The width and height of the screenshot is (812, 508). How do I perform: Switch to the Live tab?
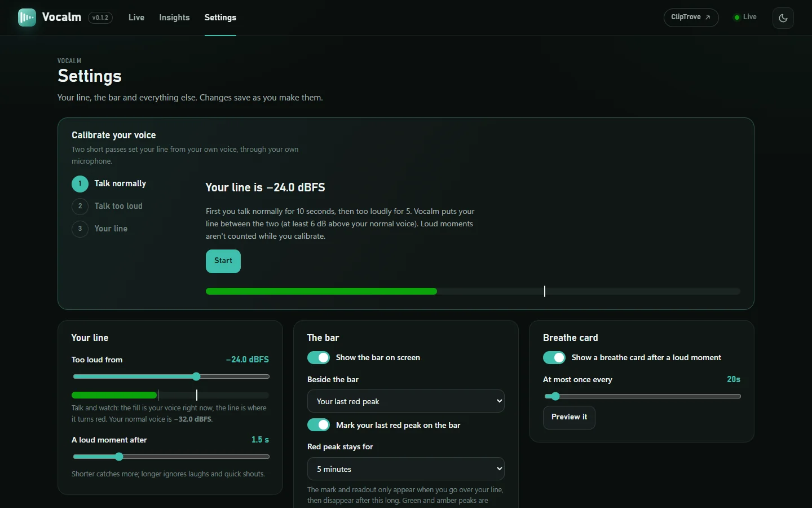pos(136,17)
